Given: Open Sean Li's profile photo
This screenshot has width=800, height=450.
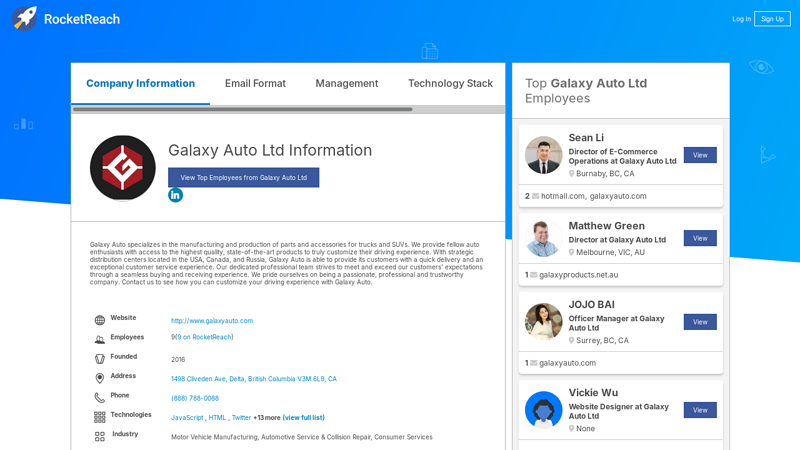Looking at the screenshot, I should coord(543,155).
